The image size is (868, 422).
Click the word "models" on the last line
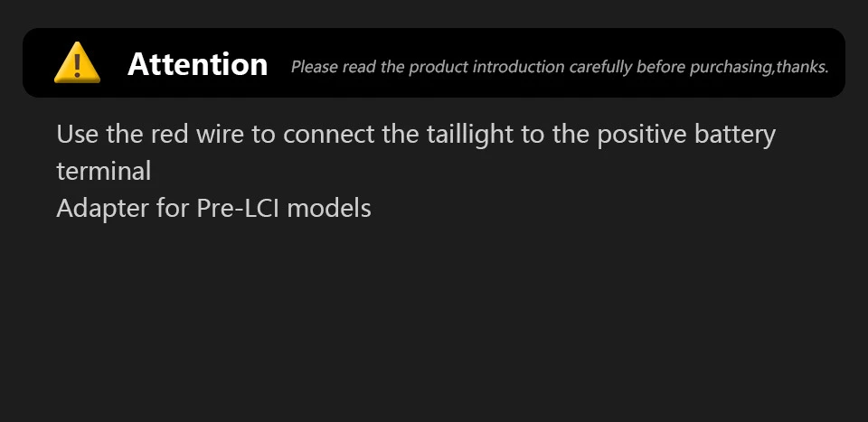(329, 208)
